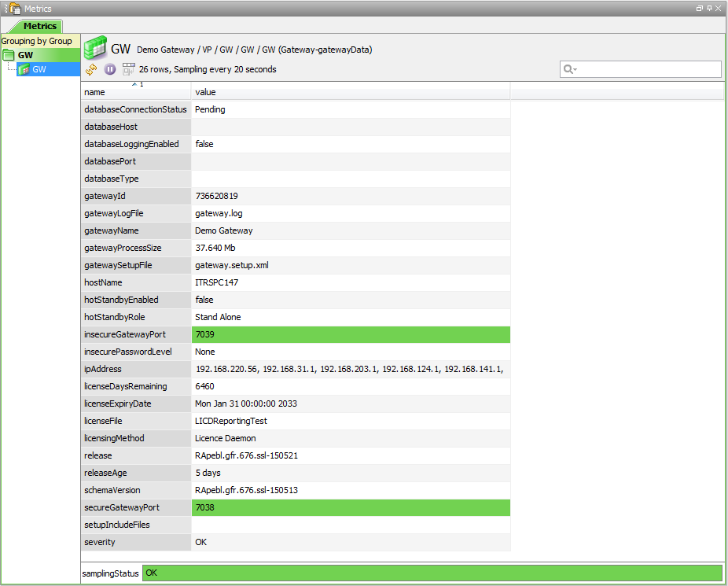Pin the Metrics panel with the pushpin
This screenshot has height=586, width=728.
pyautogui.click(x=708, y=8)
